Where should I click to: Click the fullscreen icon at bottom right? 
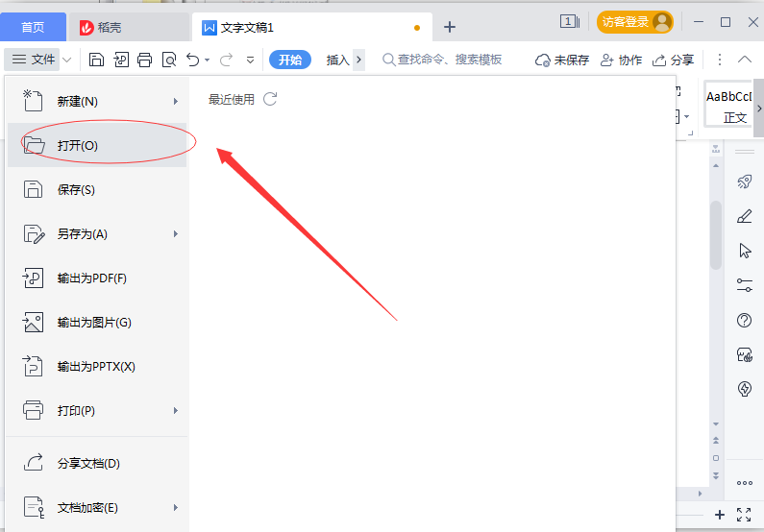point(744,515)
